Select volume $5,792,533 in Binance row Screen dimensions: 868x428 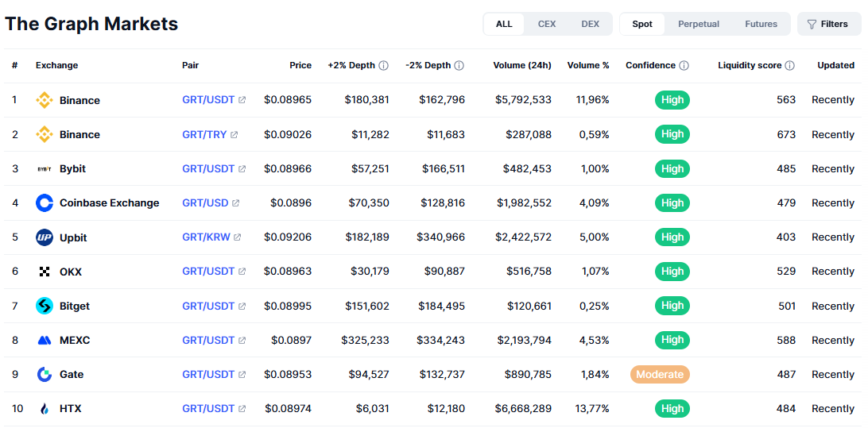523,100
